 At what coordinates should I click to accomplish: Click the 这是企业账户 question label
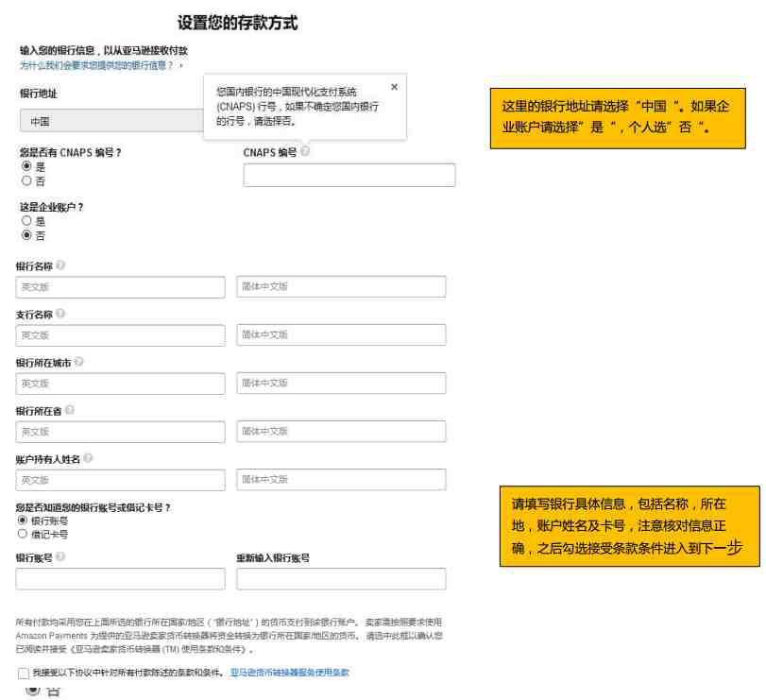point(51,207)
